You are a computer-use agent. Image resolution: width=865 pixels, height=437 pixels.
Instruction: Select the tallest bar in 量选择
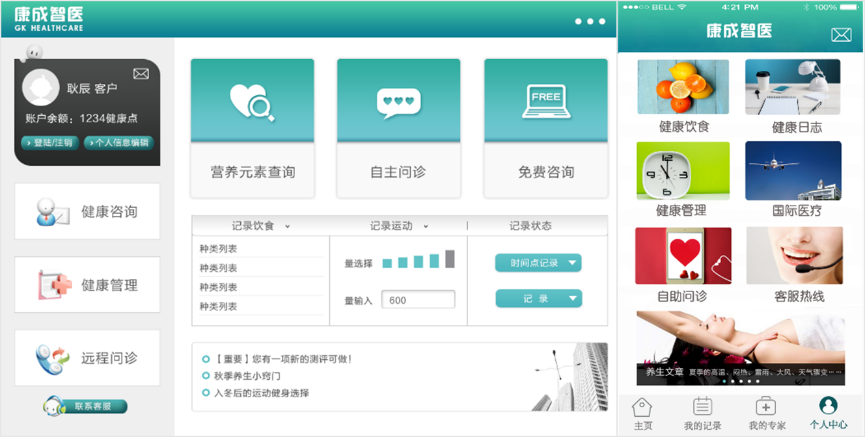pyautogui.click(x=450, y=259)
